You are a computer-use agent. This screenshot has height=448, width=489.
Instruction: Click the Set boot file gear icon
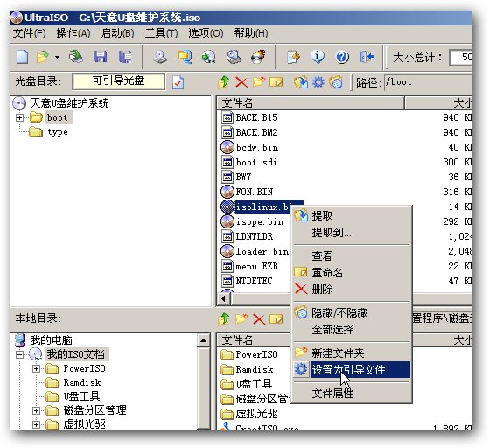pos(318,82)
